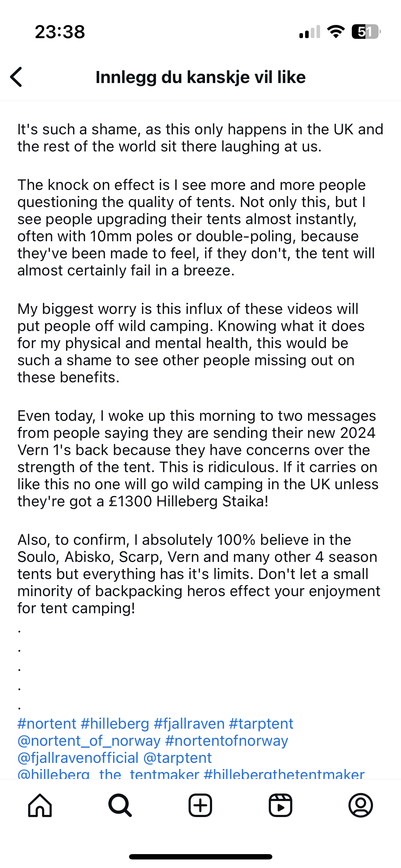This screenshot has width=401, height=868.
Task: Tap the Wi-Fi status icon
Action: tap(336, 32)
